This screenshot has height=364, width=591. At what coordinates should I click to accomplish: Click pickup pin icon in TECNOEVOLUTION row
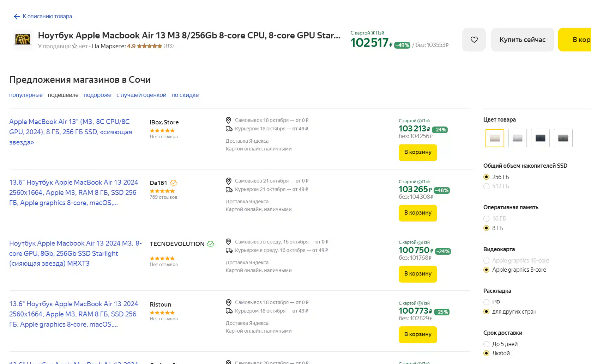[229, 242]
